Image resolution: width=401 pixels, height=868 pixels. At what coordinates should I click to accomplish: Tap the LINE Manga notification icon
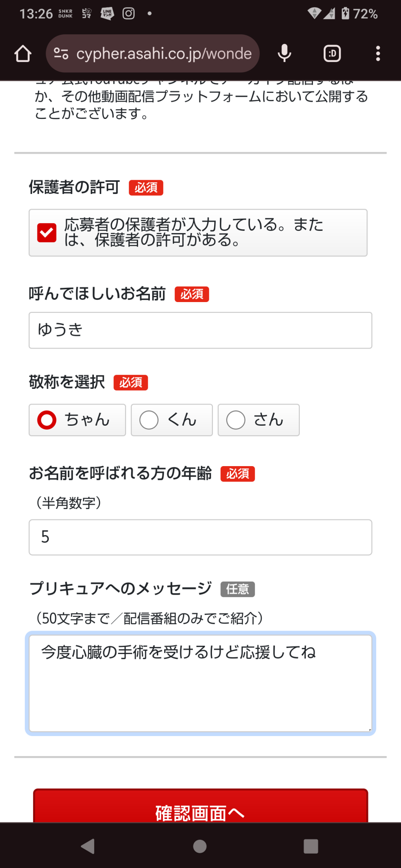[x=107, y=13]
